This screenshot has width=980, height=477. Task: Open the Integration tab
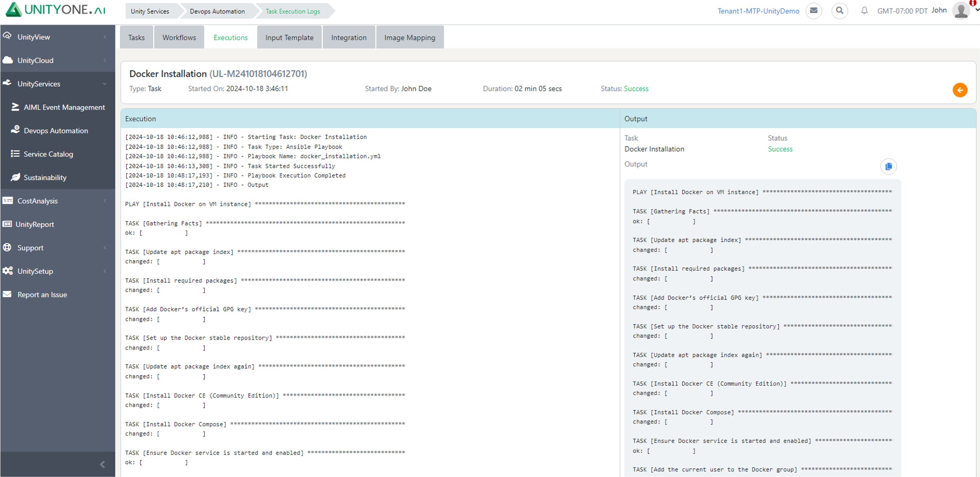(348, 37)
